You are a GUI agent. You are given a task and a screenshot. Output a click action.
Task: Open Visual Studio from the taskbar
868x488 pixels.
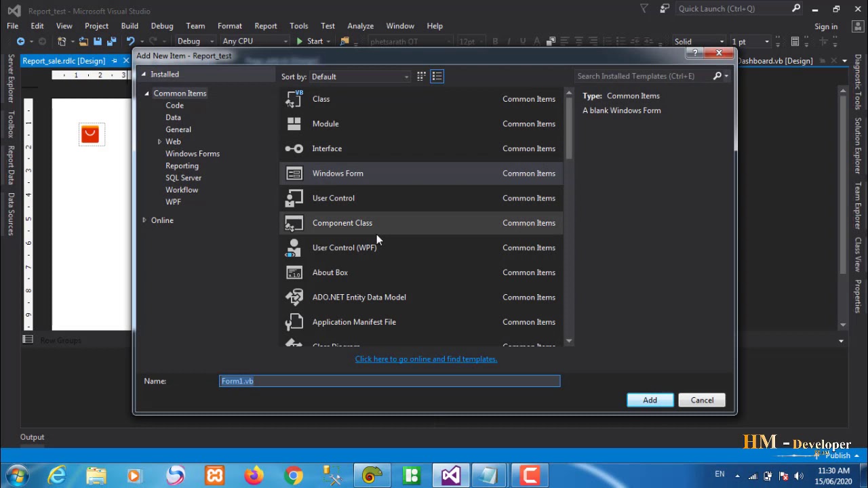451,476
